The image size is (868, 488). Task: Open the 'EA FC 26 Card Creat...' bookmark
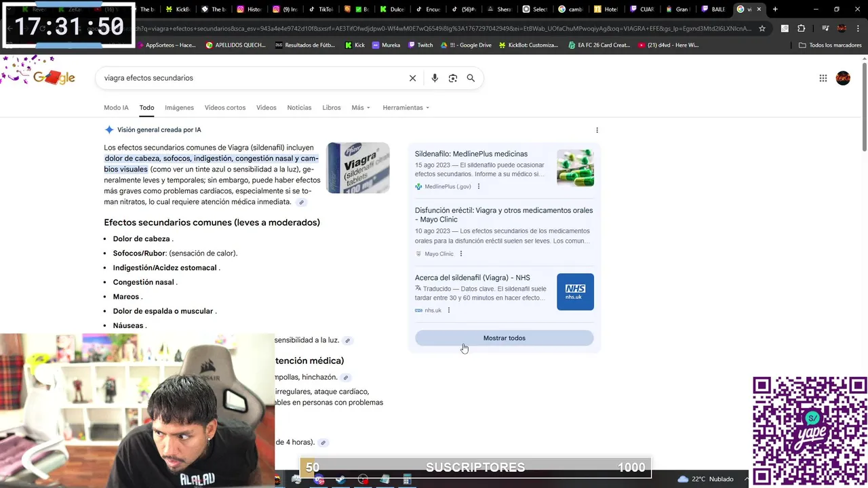[x=599, y=45]
